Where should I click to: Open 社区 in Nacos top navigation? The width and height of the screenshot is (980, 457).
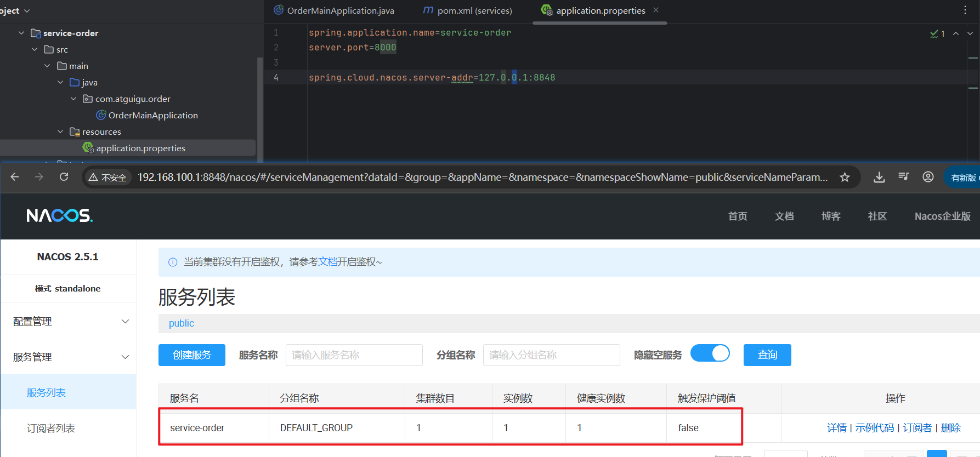pos(877,216)
